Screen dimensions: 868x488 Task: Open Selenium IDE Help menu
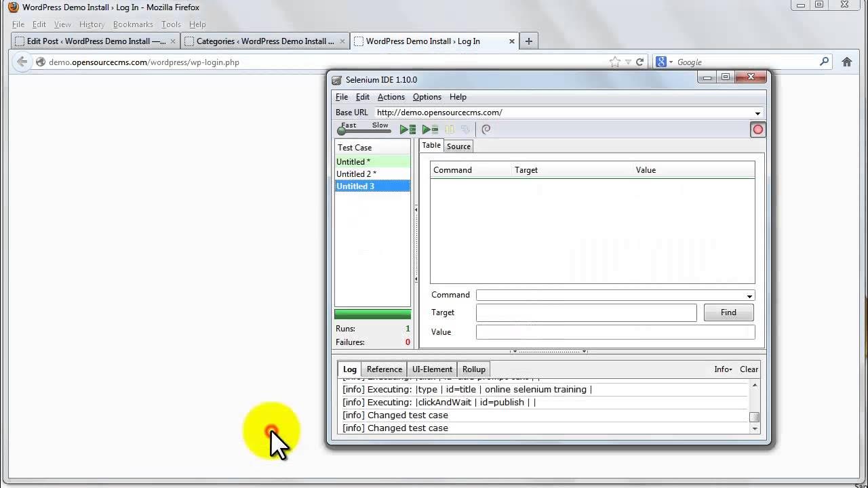(x=458, y=97)
